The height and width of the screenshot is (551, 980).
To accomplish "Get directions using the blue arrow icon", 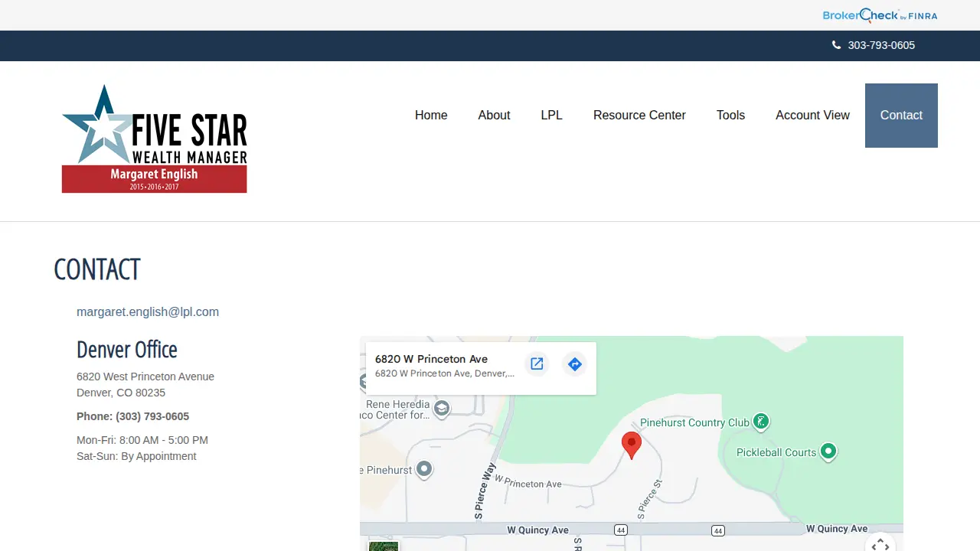I will pos(575,364).
